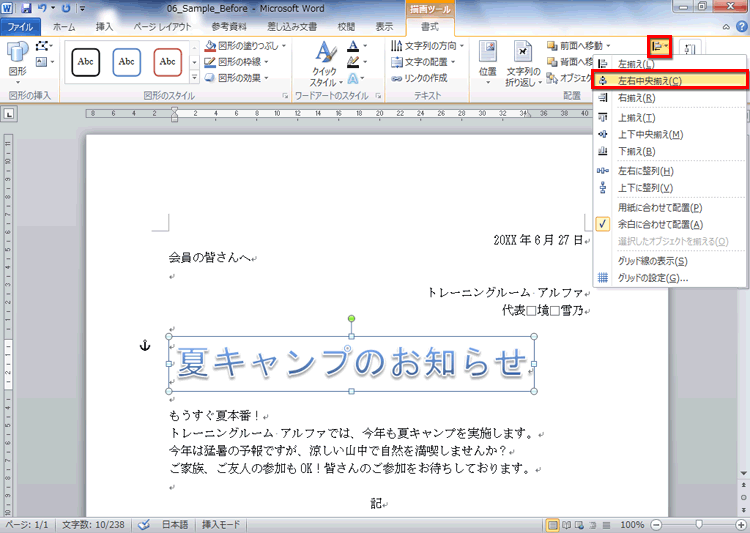The width and height of the screenshot is (750, 533).
Task: Click the rotate icon next to align
Action: coord(690,48)
